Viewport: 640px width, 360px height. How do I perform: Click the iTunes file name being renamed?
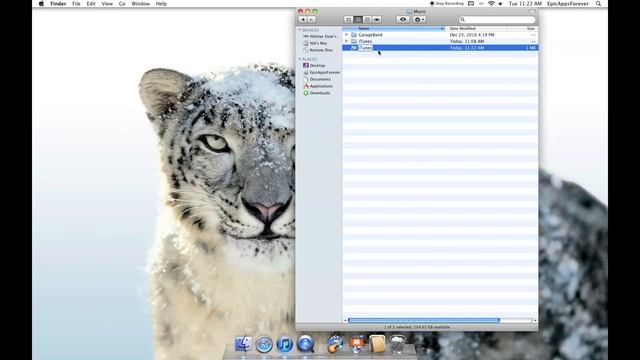point(365,48)
